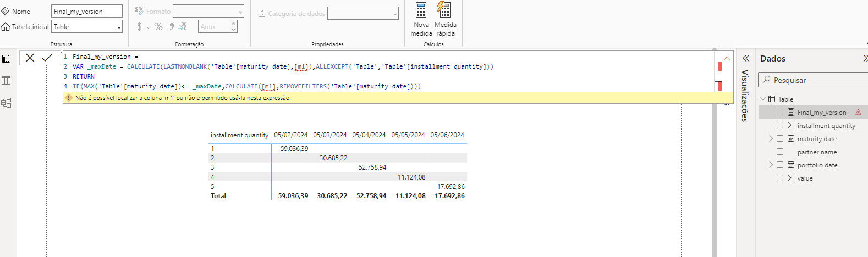Viewport: 868px width, 257px height.
Task: Click the 30.685,22 value in row 2
Action: click(x=333, y=158)
